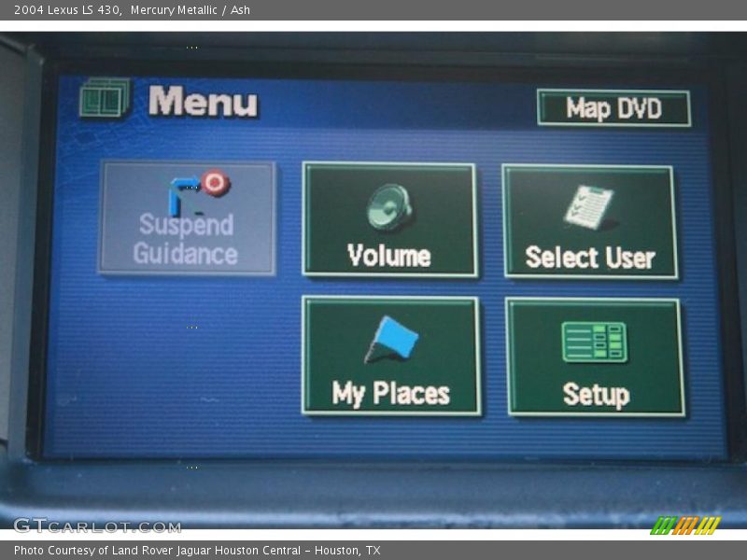Tap the green map pages icon beside Menu
The height and width of the screenshot is (560, 747).
pos(105,98)
